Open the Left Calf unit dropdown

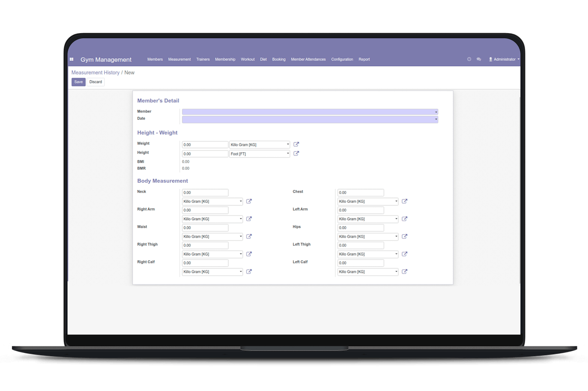point(368,272)
